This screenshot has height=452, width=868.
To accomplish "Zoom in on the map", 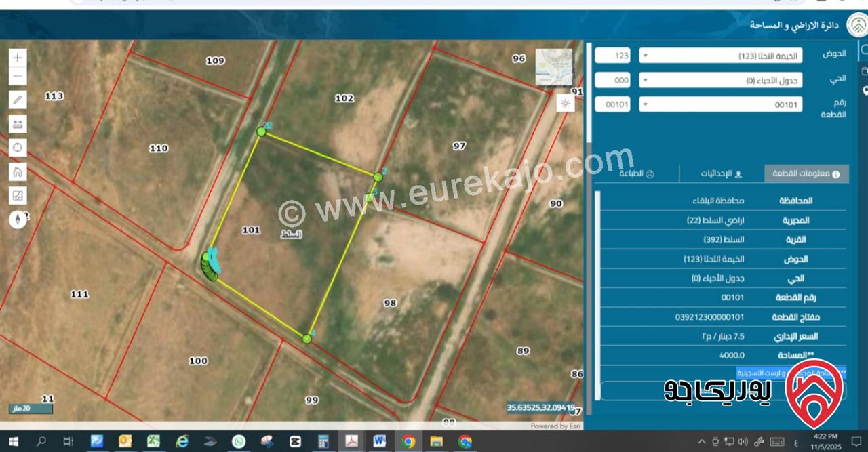I will tap(18, 58).
